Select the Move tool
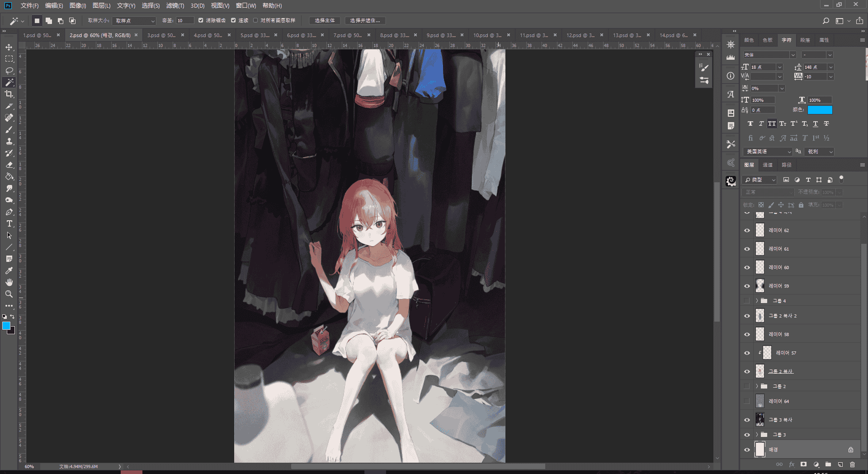The image size is (868, 474). [x=9, y=47]
